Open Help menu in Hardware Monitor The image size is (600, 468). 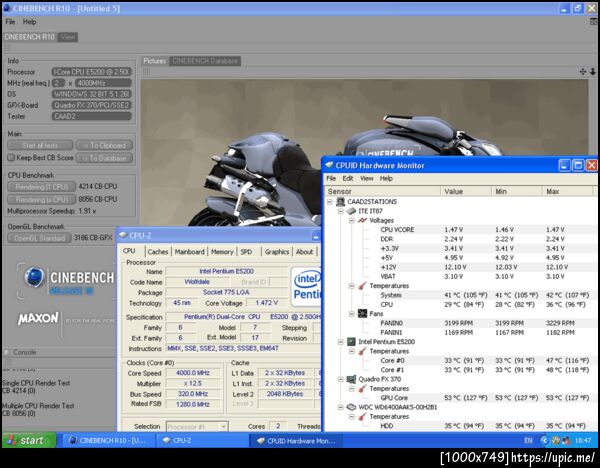[386, 178]
